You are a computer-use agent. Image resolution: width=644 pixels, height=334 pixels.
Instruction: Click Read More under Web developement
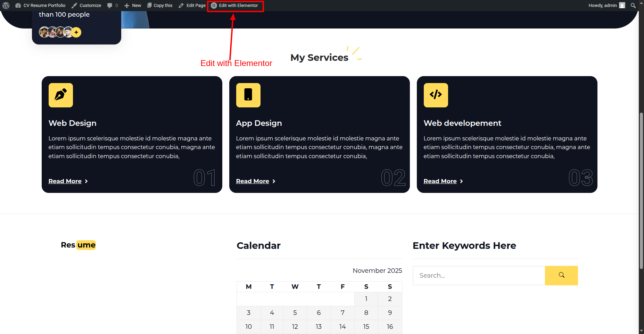440,181
